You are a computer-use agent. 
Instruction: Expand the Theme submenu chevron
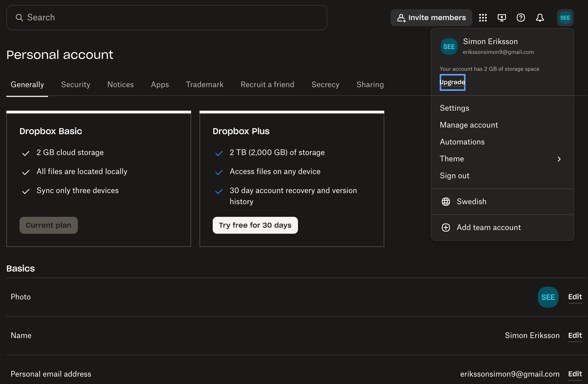pos(559,159)
